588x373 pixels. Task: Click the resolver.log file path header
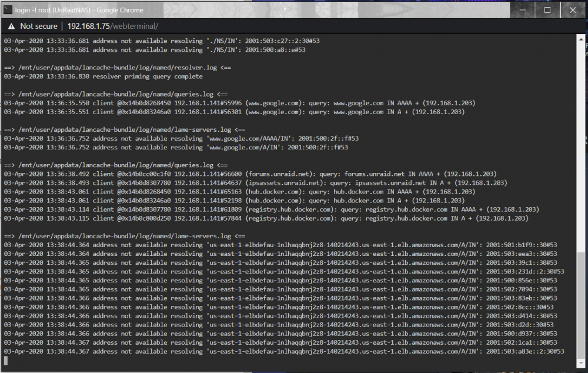pyautogui.click(x=118, y=68)
